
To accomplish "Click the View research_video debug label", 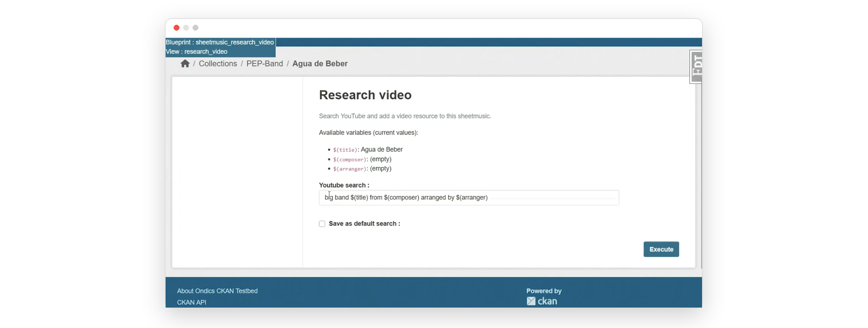I will (x=197, y=52).
